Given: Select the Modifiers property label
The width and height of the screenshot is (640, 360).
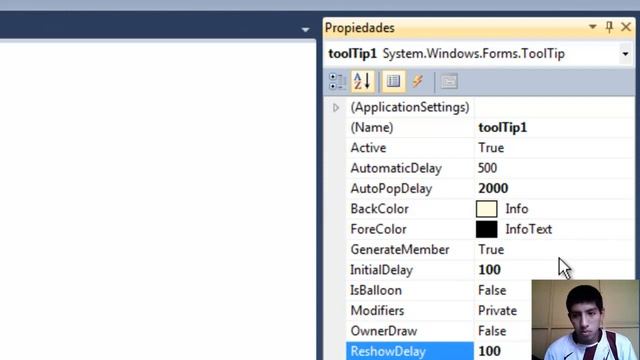Looking at the screenshot, I should click(x=378, y=311).
